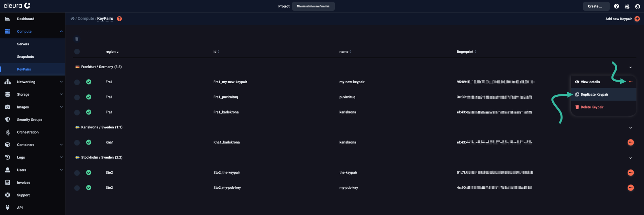Image resolution: width=644 pixels, height=215 pixels.
Task: Open actions menu for Sto2_my-pub-key row
Action: click(631, 188)
